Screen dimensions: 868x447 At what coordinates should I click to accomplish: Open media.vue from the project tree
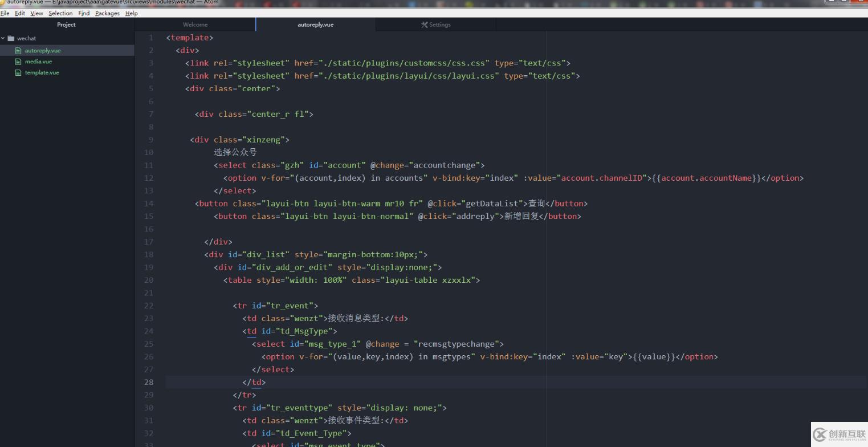coord(38,62)
